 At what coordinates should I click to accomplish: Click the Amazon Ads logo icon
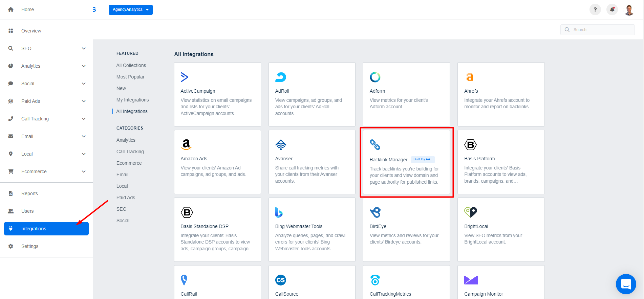[186, 145]
